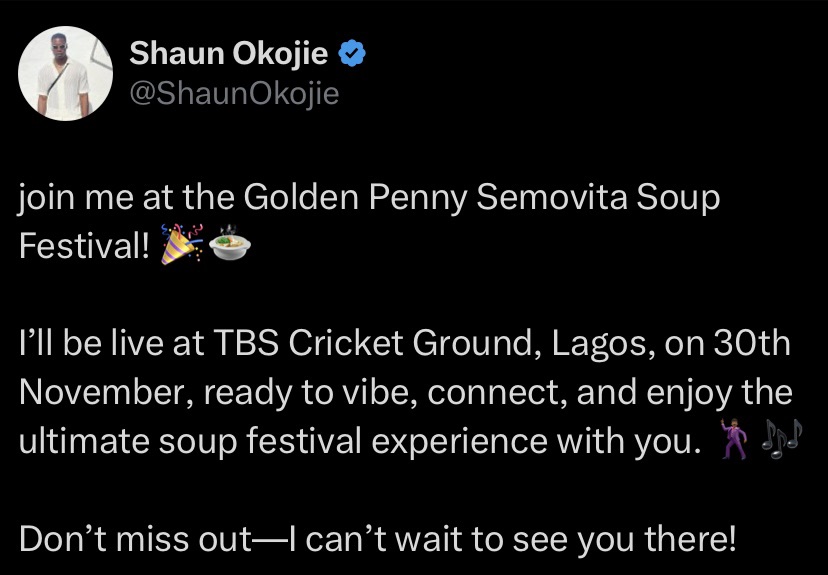828x575 pixels.
Task: Open the Shaun Okojie display name
Action: pyautogui.click(x=229, y=53)
